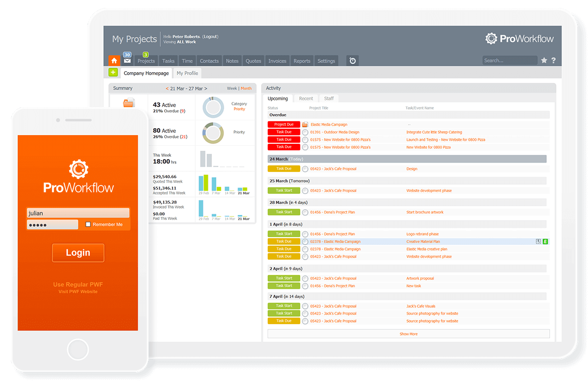Expand the list with Show More
The width and height of the screenshot is (588, 382).
(408, 334)
